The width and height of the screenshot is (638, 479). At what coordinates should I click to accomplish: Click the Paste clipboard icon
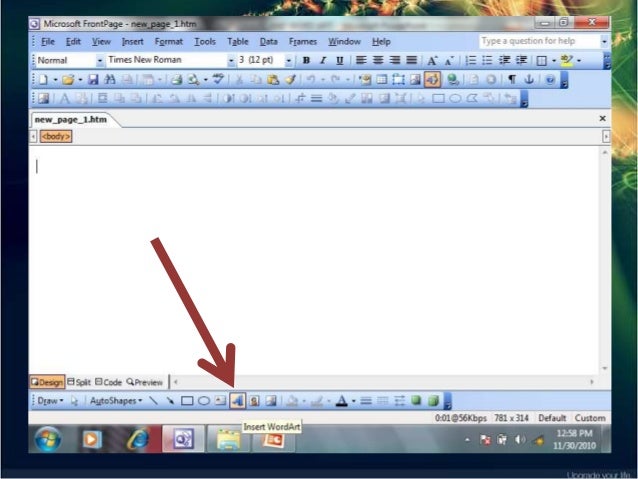[x=273, y=79]
